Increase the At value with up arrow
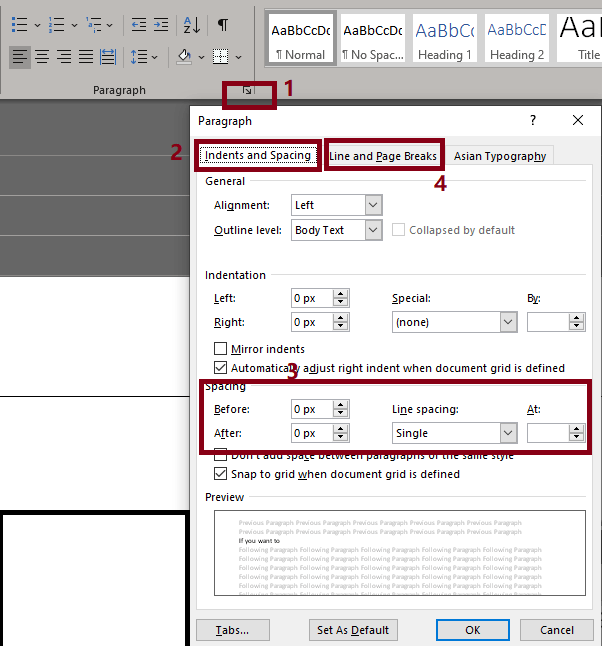The image size is (602, 646). point(577,429)
